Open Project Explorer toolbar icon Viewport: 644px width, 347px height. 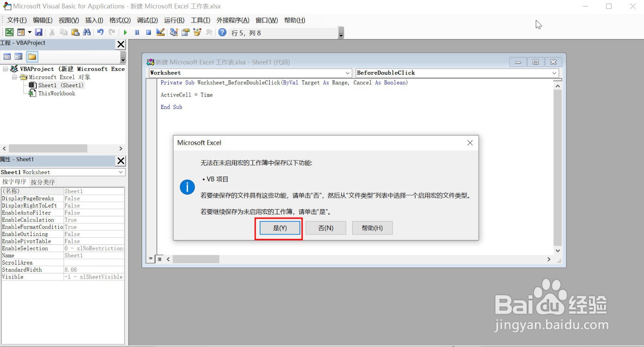coord(174,32)
